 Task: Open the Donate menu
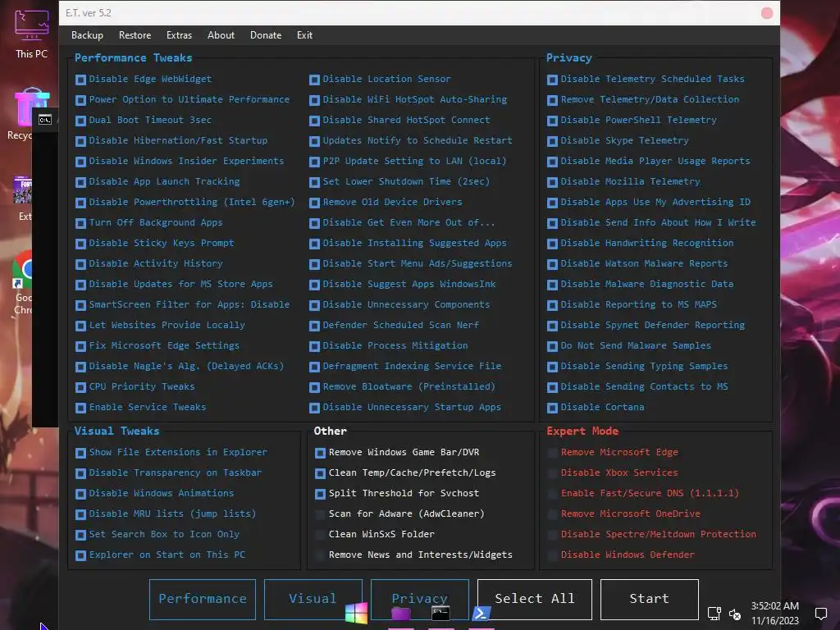pos(266,34)
